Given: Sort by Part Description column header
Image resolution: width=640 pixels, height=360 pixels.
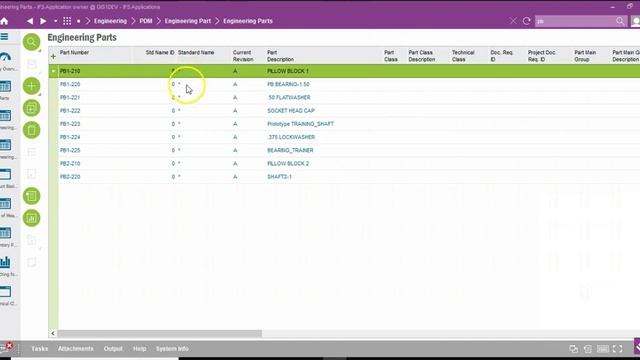Looking at the screenshot, I should [x=280, y=56].
